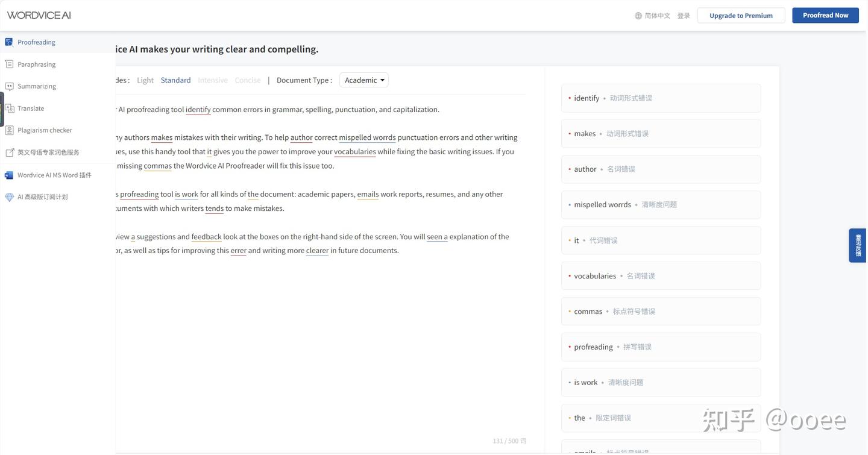
Task: Select the Light proofreading mode
Action: coord(145,80)
